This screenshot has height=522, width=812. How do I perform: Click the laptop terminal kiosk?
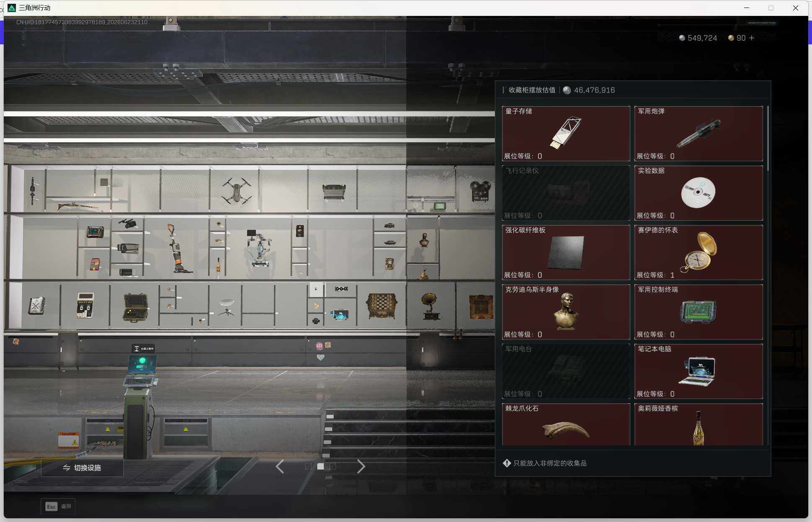140,406
